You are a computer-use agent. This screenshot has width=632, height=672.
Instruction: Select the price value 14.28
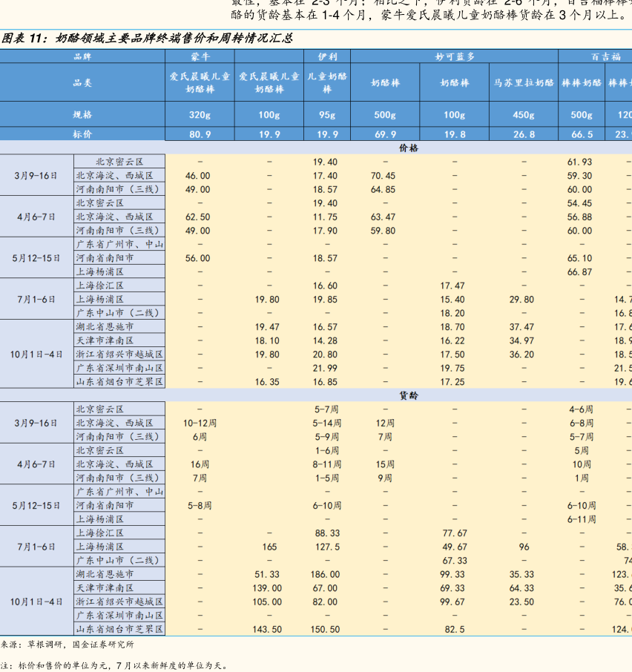[x=325, y=340]
